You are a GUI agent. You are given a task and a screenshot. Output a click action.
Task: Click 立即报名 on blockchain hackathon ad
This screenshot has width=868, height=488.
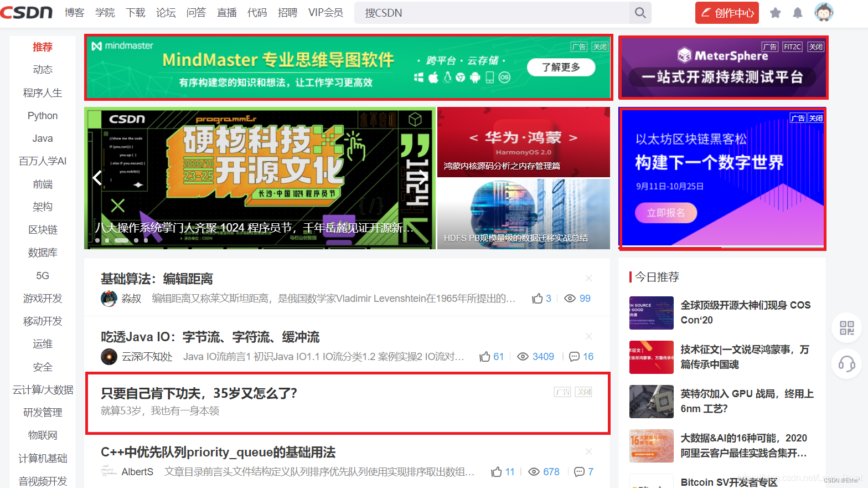point(665,213)
